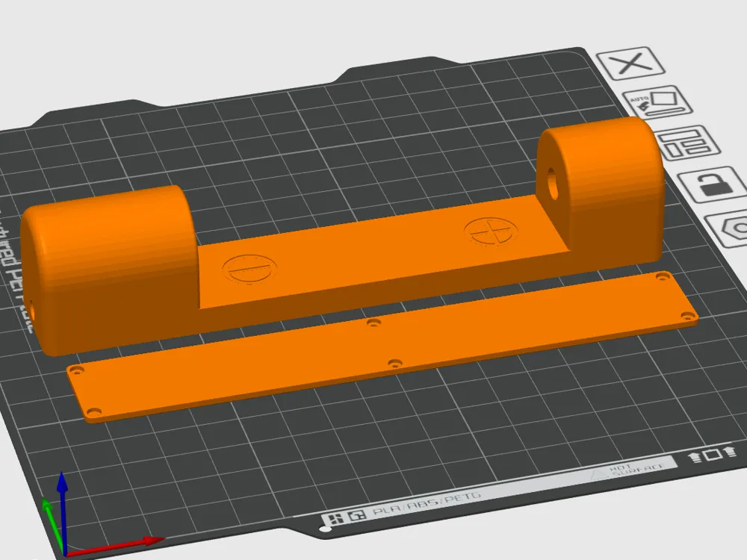Toggle the plate lock padlock icon

[714, 184]
